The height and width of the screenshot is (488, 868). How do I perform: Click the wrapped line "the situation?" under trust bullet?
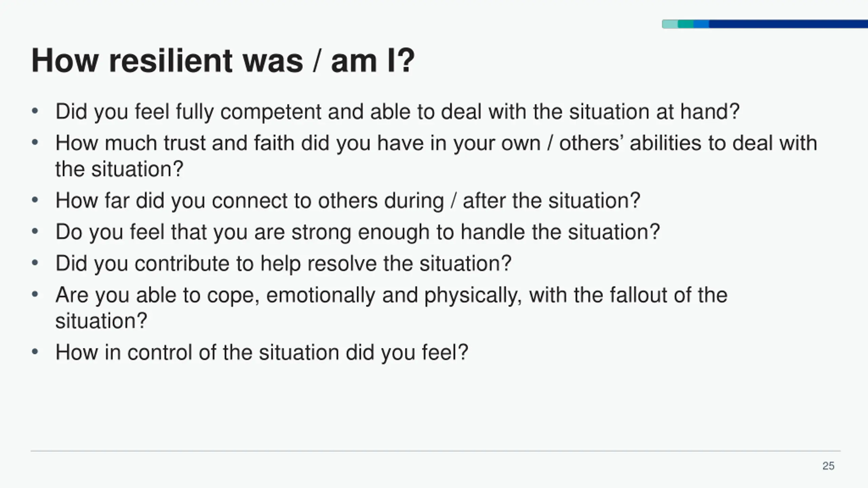click(x=119, y=169)
